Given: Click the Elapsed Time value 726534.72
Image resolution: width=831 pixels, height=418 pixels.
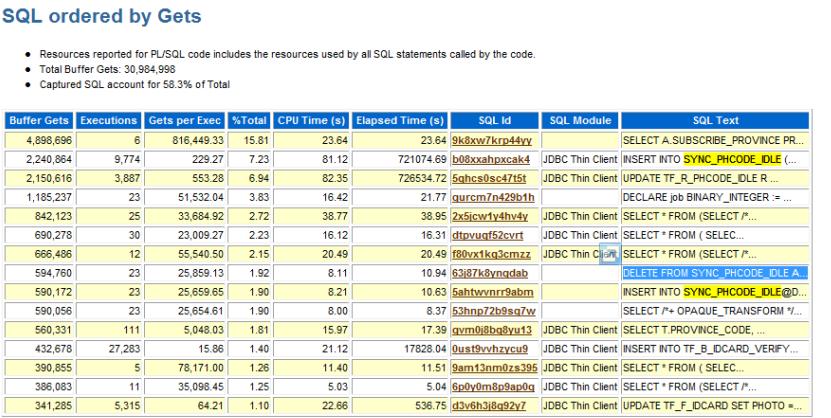Looking at the screenshot, I should 422,179.
